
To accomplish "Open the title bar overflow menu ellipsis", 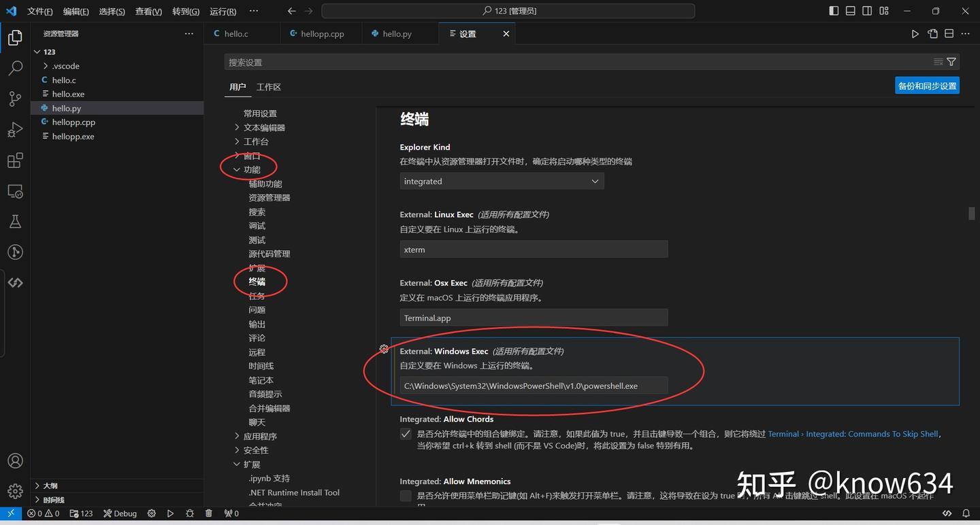I will tap(254, 12).
